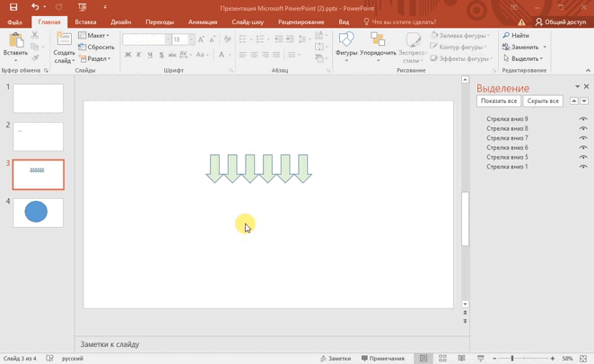
Task: Select slide 2 thumbnail
Action: coord(39,136)
